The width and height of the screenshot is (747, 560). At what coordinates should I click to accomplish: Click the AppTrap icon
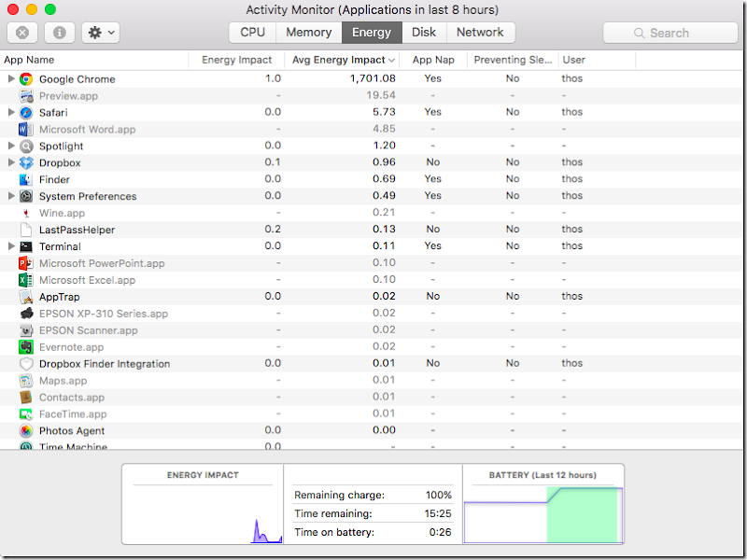pyautogui.click(x=26, y=297)
